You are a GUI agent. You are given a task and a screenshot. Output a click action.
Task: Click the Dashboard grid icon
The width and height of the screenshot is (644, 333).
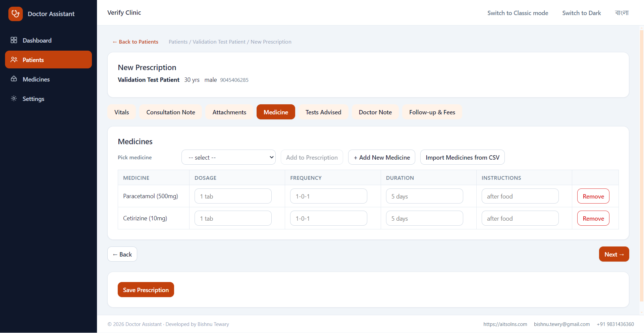[x=14, y=40]
